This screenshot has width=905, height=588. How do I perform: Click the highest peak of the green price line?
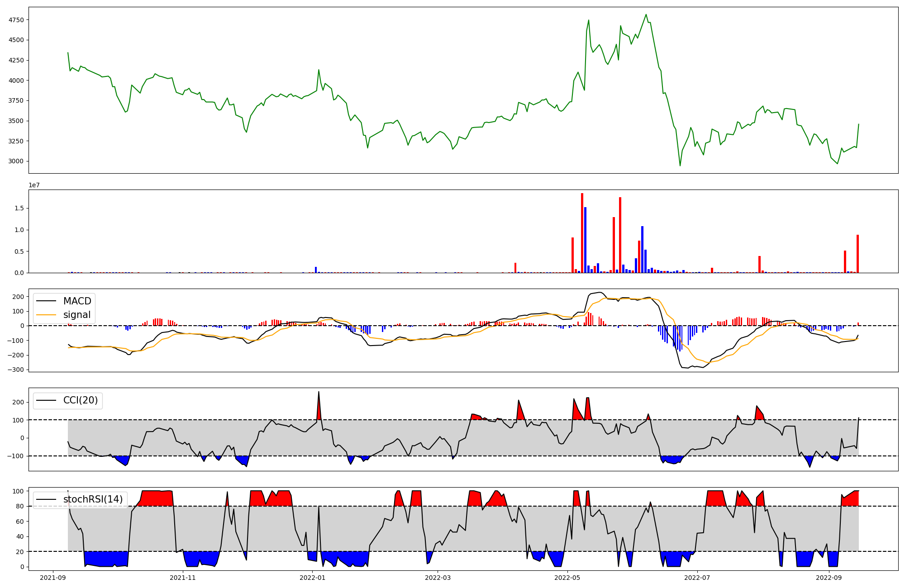646,15
